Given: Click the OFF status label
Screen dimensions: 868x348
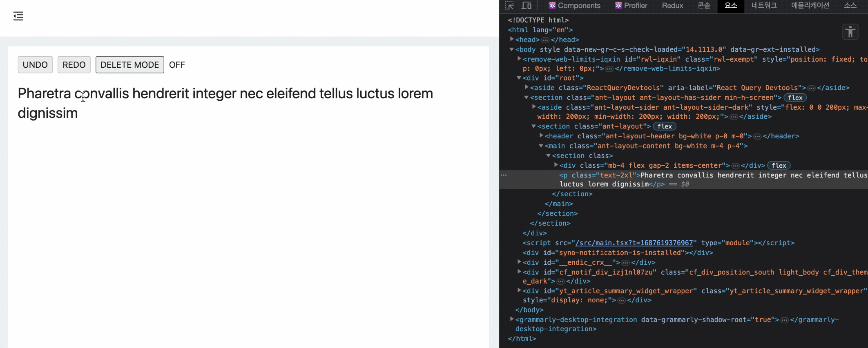Looking at the screenshot, I should pos(177,65).
